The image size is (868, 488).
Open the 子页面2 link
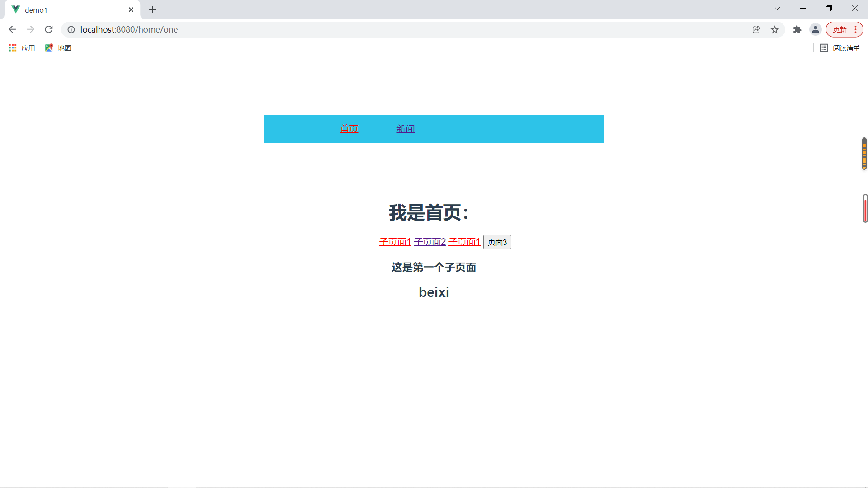click(430, 242)
